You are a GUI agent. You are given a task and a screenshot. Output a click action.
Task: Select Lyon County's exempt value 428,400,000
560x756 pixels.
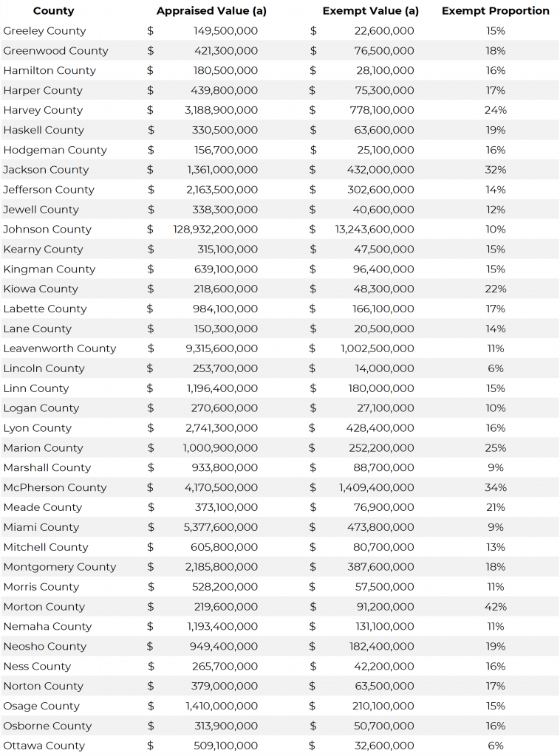click(380, 428)
